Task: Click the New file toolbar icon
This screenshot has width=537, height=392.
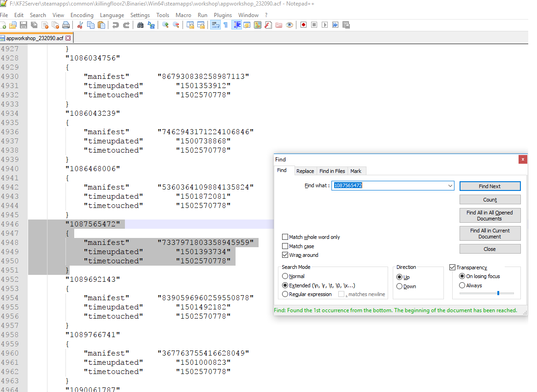Action: (x=3, y=25)
